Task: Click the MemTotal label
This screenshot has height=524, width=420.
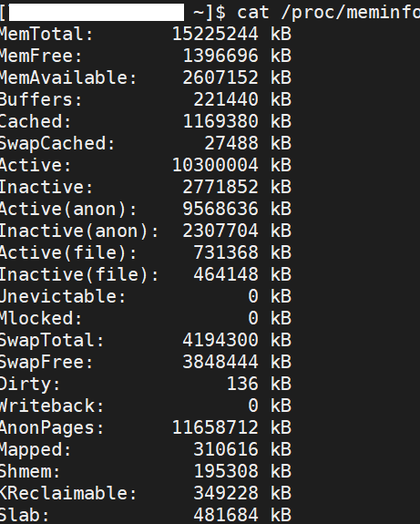Action: click(x=46, y=34)
